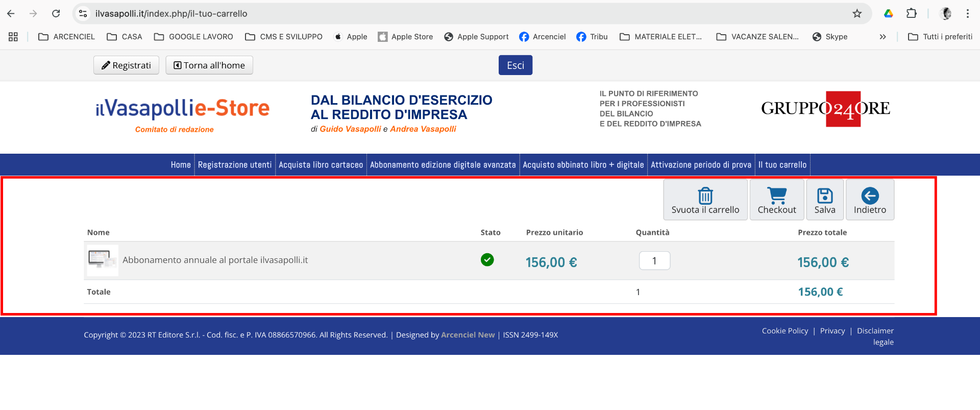The width and height of the screenshot is (980, 410).
Task: Open the Apple bookmark
Action: point(351,37)
